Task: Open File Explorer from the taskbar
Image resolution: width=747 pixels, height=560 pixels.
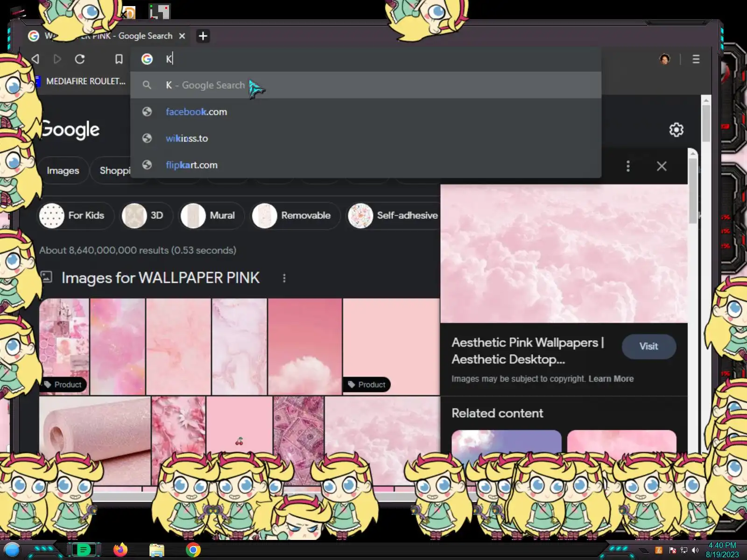Action: pos(157,550)
